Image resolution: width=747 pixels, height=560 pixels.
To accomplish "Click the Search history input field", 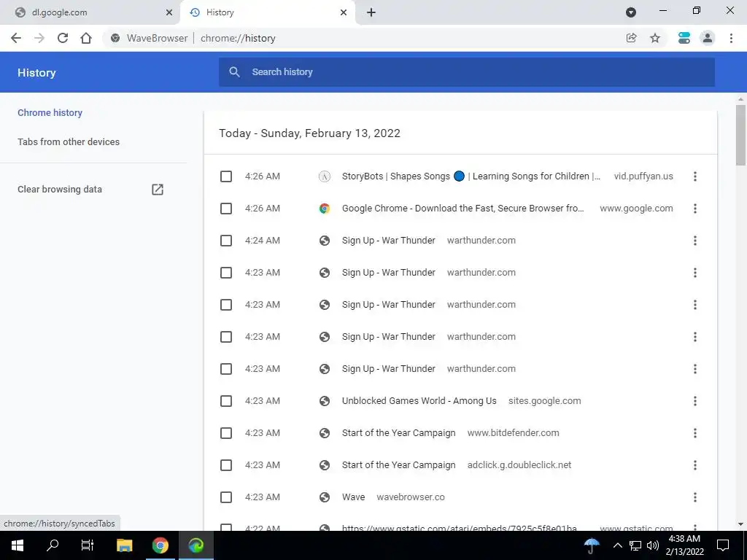I will [x=467, y=72].
